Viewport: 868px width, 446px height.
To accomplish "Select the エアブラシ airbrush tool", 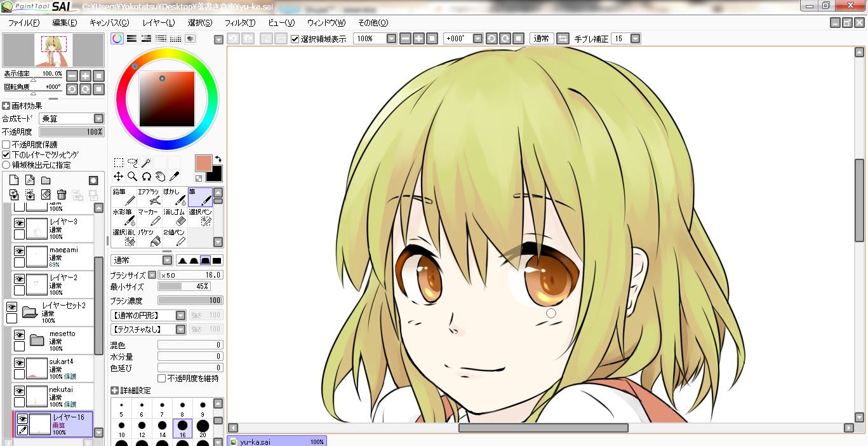I will point(149,197).
